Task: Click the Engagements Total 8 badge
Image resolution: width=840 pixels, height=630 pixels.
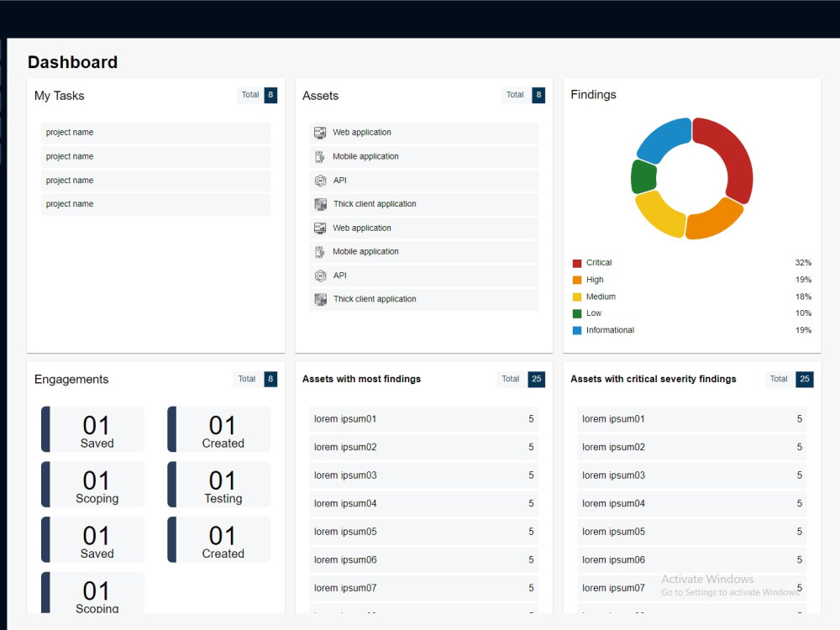Action: pos(255,379)
